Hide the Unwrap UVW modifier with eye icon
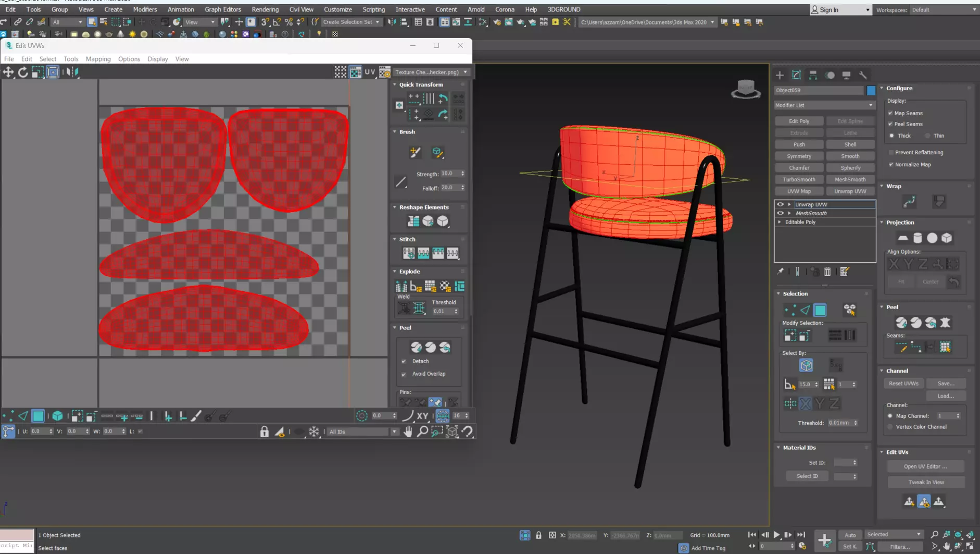Image resolution: width=980 pixels, height=554 pixels. click(780, 204)
